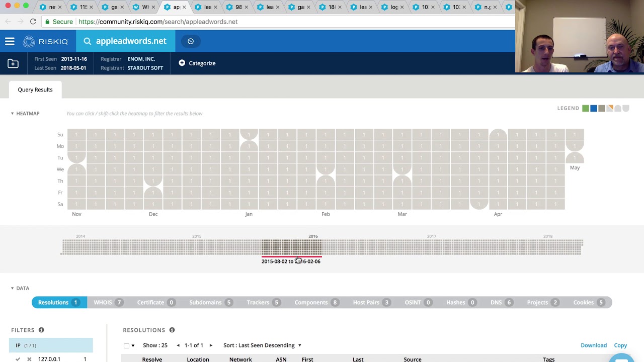Image resolution: width=644 pixels, height=362 pixels.
Task: Sort by the Resolve column header
Action: (x=152, y=359)
